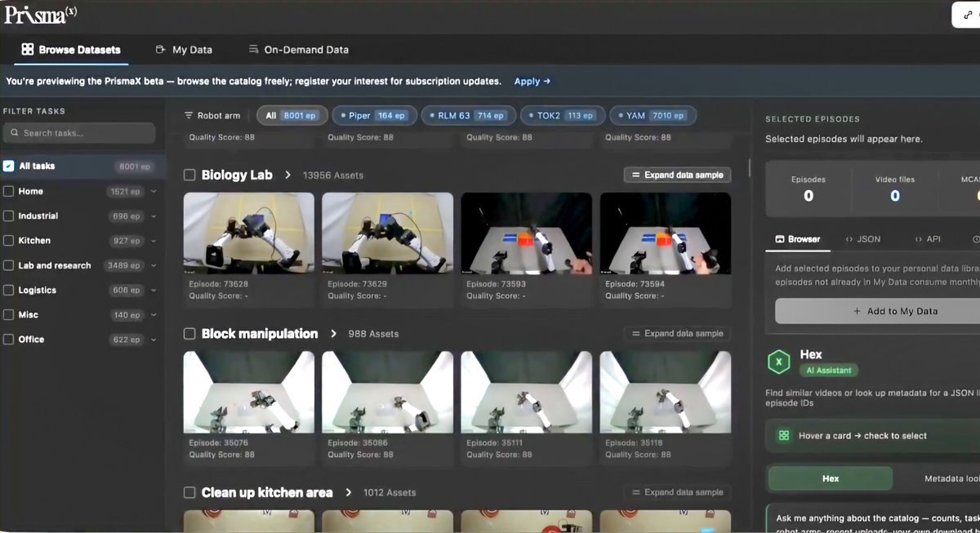Check the Kitchen task checkbox
Image resolution: width=980 pixels, height=533 pixels.
(x=8, y=241)
